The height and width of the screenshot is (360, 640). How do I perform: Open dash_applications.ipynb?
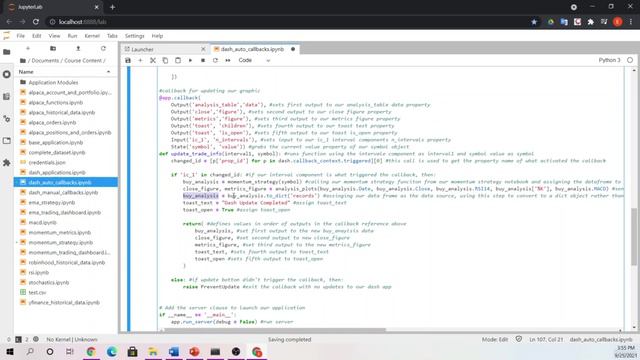57,172
